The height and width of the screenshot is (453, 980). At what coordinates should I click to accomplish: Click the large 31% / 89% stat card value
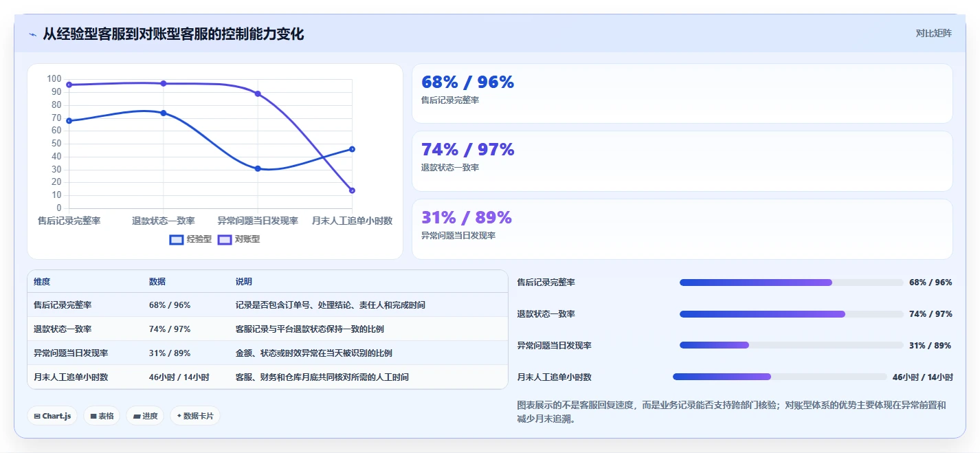tap(467, 218)
